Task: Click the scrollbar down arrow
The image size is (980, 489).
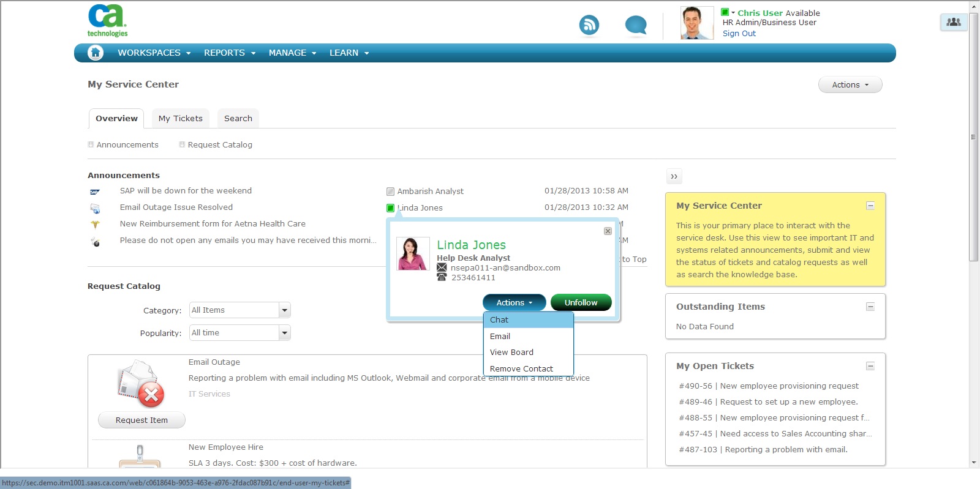Action: coord(974,463)
